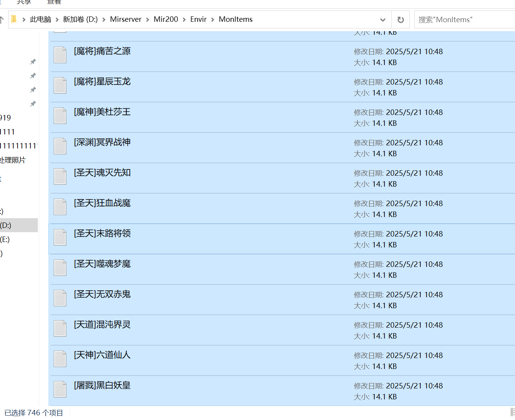The image size is (515, 420).
Task: Select the file name [天神]六道仙人
Action: [102, 355]
